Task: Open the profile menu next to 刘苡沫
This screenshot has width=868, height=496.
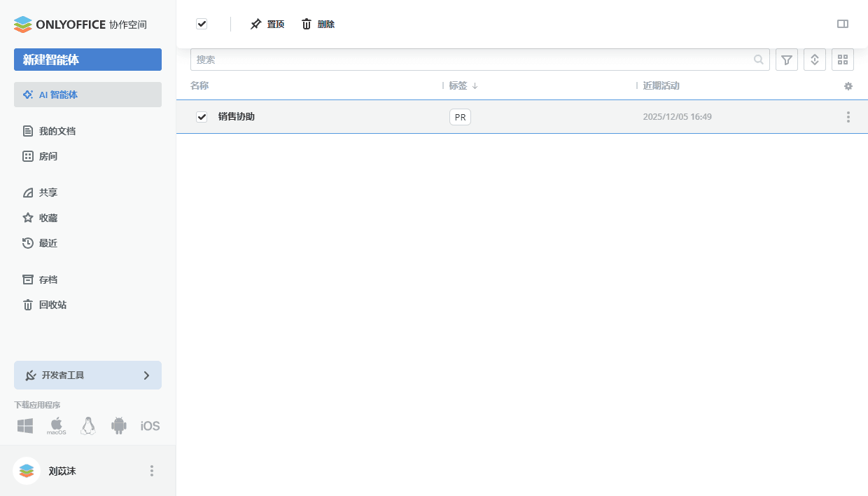Action: pyautogui.click(x=151, y=471)
